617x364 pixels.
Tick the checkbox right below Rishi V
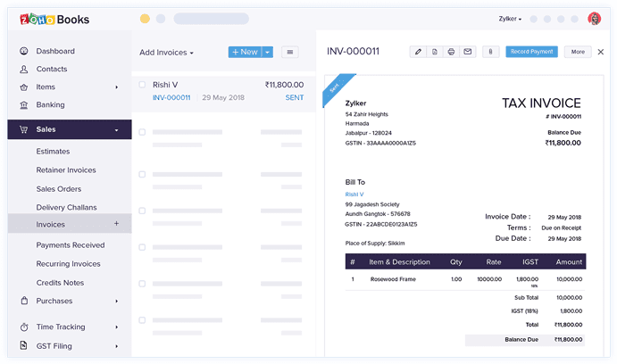(x=142, y=132)
